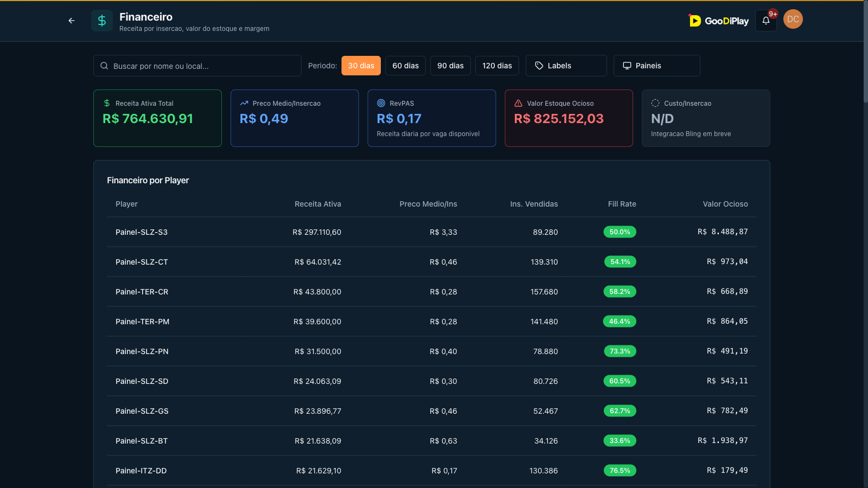Sort by Fill Rate column header
The width and height of the screenshot is (868, 488).
pos(622,204)
